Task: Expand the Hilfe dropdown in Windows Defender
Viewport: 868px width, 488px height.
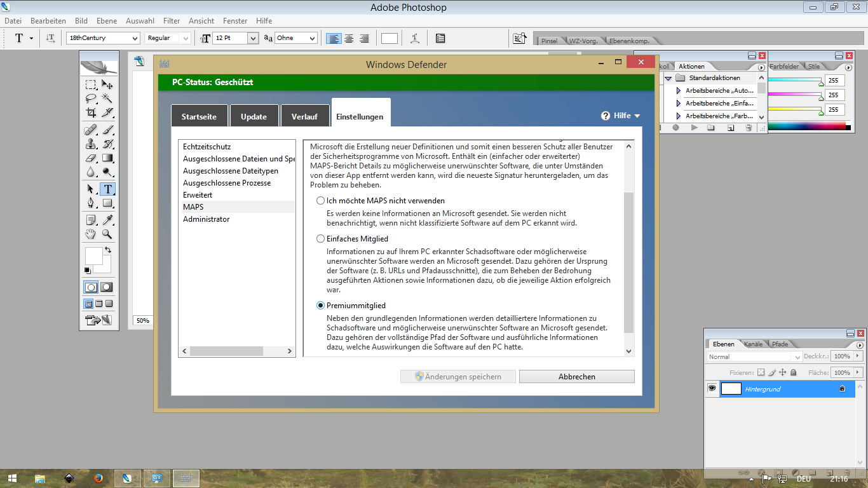Action: [621, 116]
